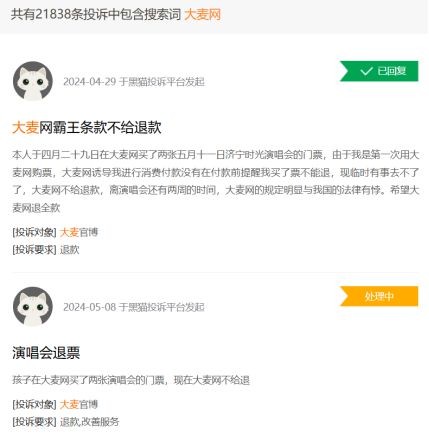Click [投诉对象] label in the first complaint
The width and height of the screenshot is (429, 435).
click(34, 232)
